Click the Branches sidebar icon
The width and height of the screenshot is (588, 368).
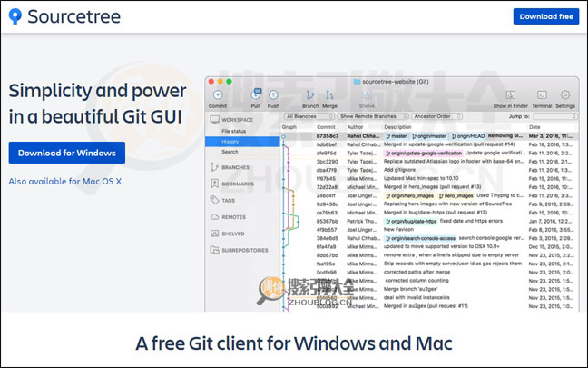214,167
